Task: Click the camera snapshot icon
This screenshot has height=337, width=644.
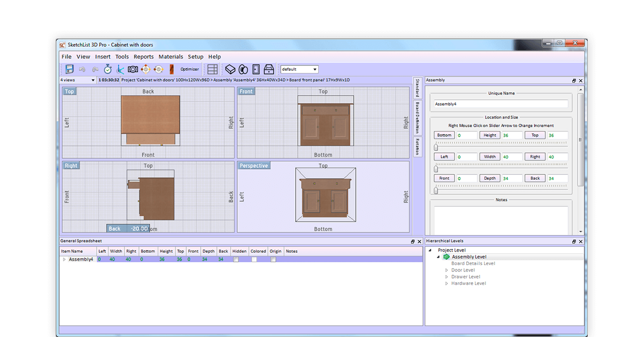Action: [133, 69]
